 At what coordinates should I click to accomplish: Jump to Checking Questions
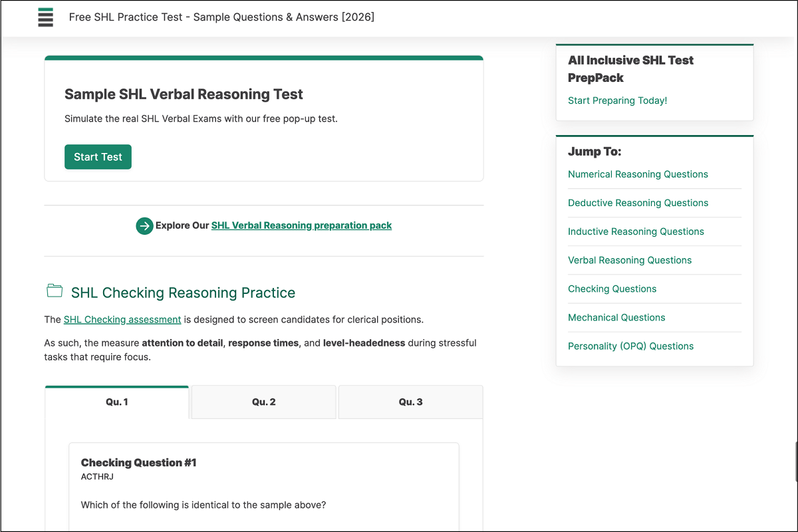coord(612,289)
